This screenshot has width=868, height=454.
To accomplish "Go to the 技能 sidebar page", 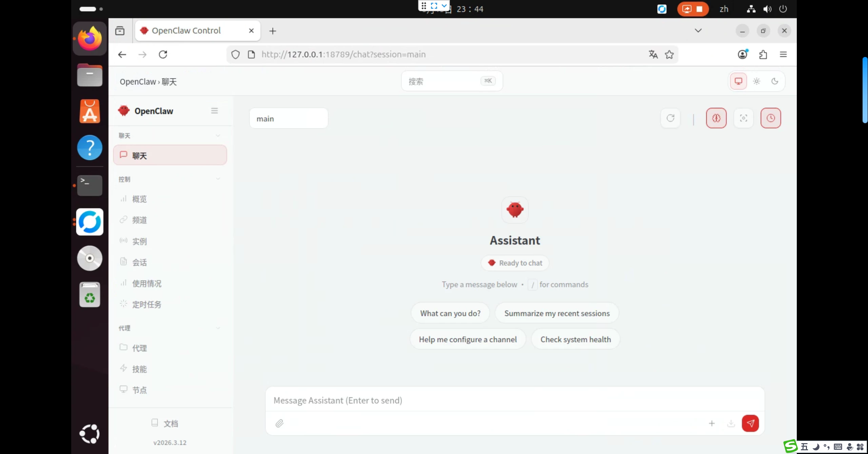I will point(139,369).
